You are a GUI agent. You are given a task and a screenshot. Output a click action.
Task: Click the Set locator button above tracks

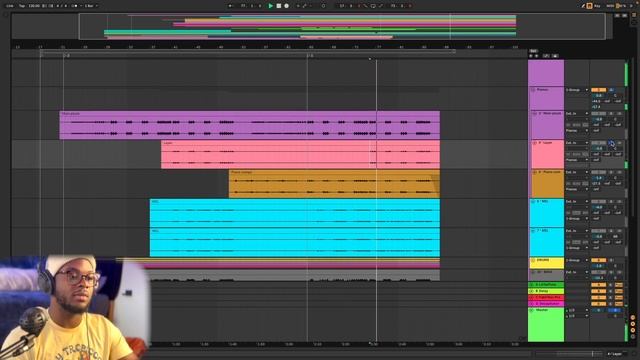pyautogui.click(x=533, y=51)
